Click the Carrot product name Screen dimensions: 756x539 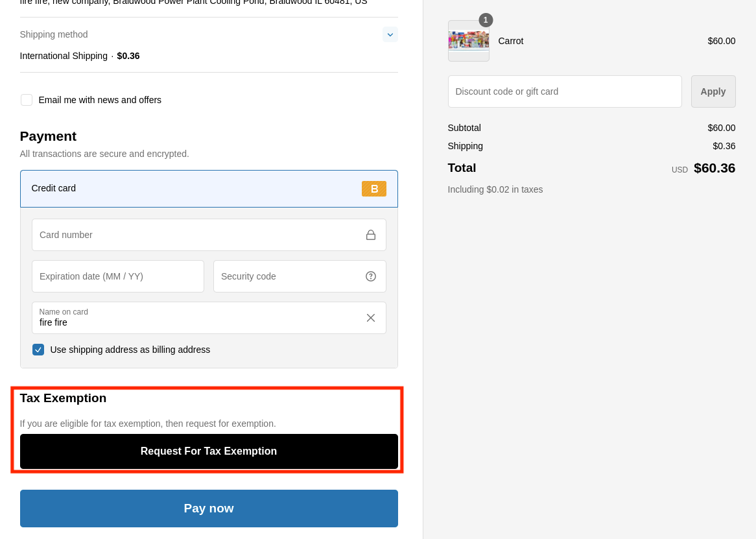pyautogui.click(x=510, y=41)
